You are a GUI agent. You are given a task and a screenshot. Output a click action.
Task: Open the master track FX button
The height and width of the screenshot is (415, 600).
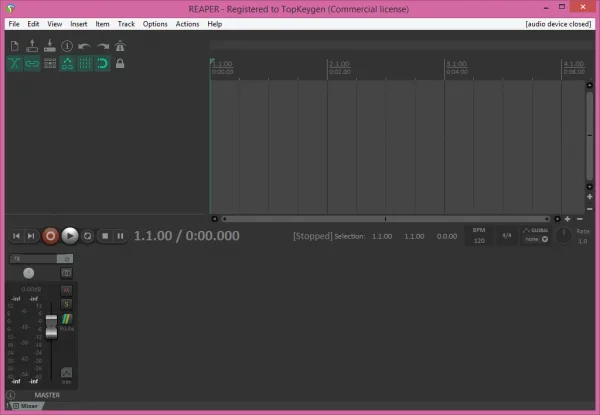point(33,259)
